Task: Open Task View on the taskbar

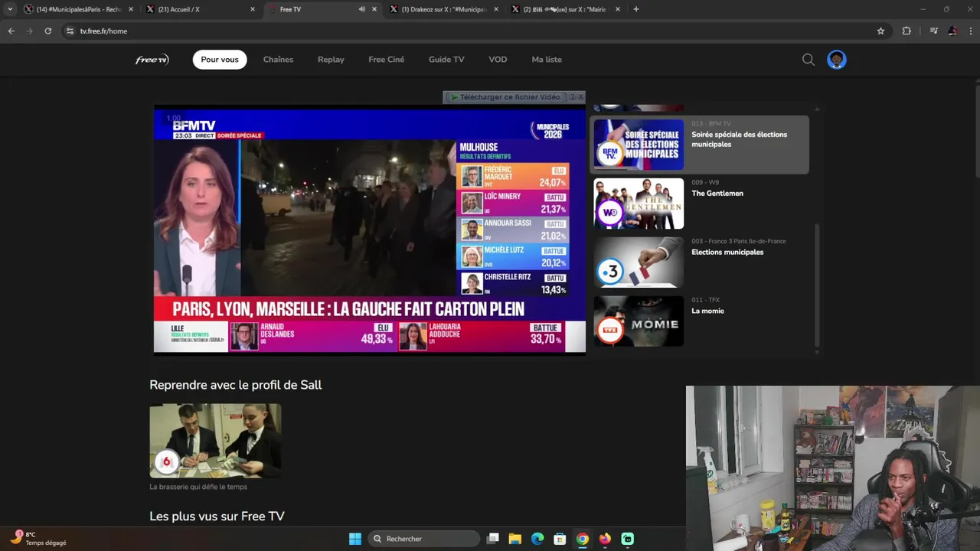Action: coord(493,539)
